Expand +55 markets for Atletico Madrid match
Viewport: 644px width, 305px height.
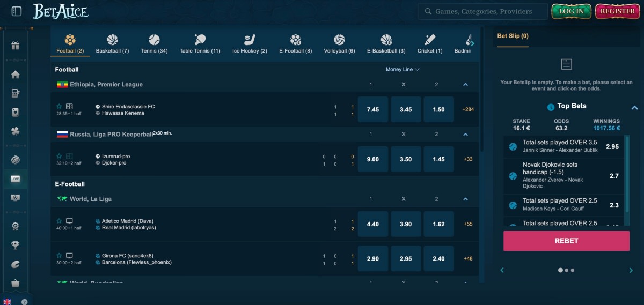point(468,224)
